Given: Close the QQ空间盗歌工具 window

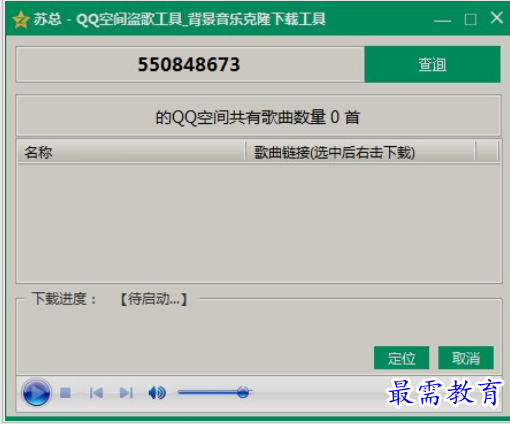Looking at the screenshot, I should (497, 18).
